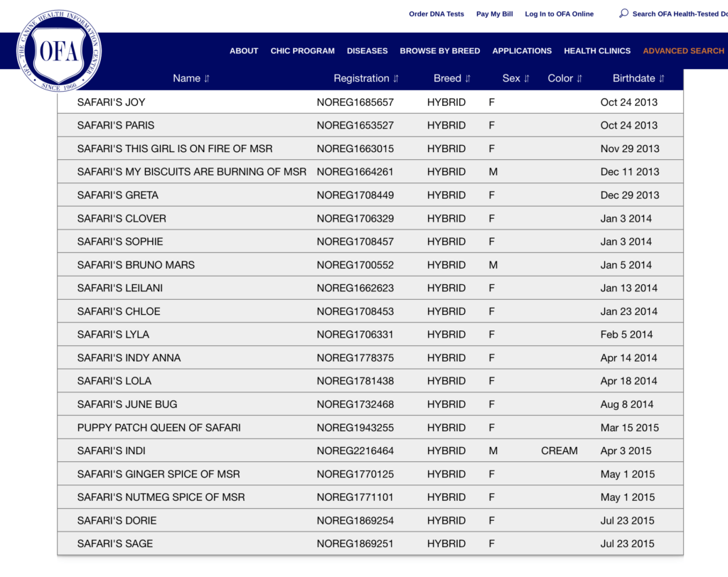Click birthdate Mar 15 2015

click(630, 428)
